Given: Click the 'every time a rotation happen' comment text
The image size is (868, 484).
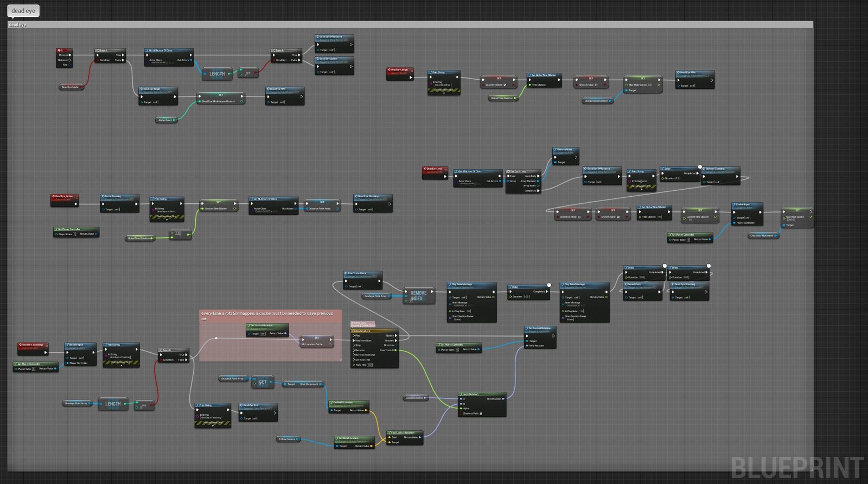Looking at the screenshot, I should point(267,315).
